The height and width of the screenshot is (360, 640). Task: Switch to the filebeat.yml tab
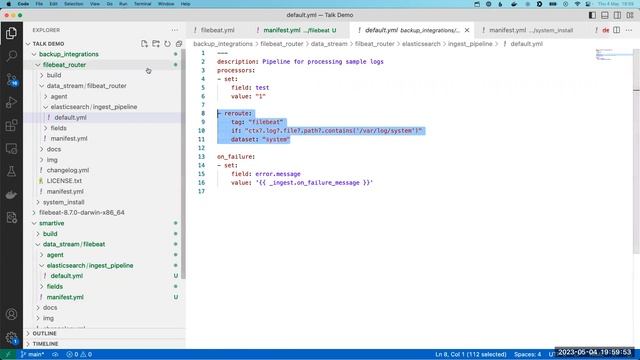(218, 30)
